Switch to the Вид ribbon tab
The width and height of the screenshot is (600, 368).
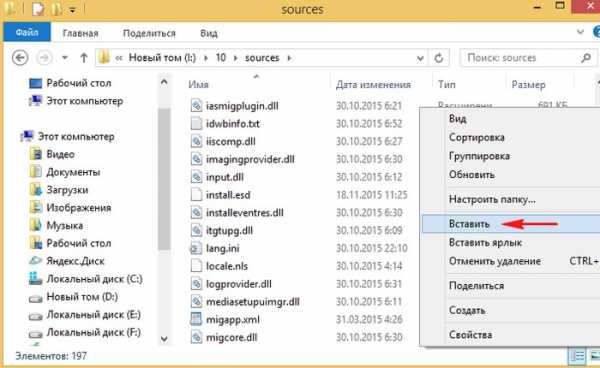click(209, 33)
